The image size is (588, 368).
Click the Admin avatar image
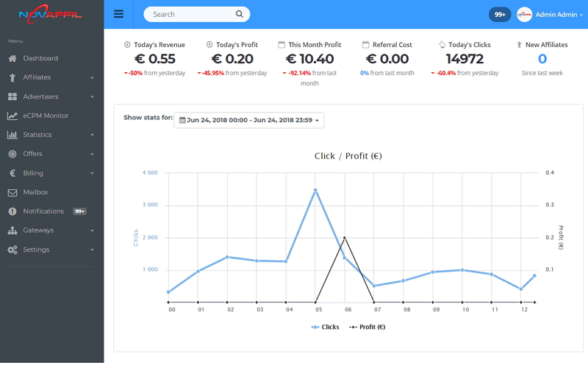524,15
